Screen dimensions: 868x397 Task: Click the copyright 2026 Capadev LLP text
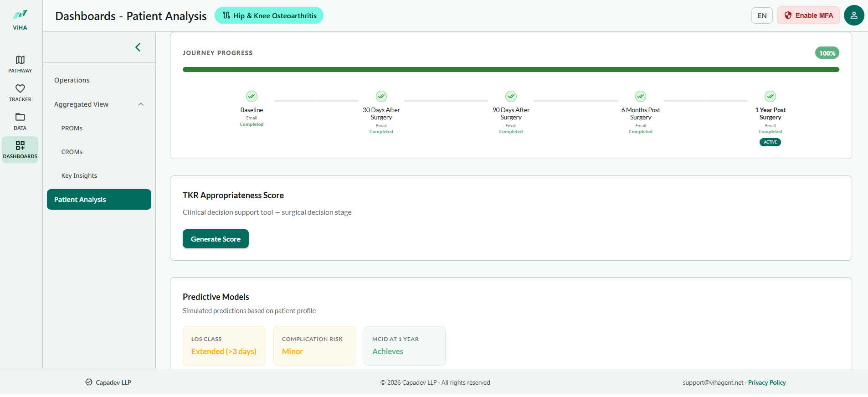click(x=435, y=382)
